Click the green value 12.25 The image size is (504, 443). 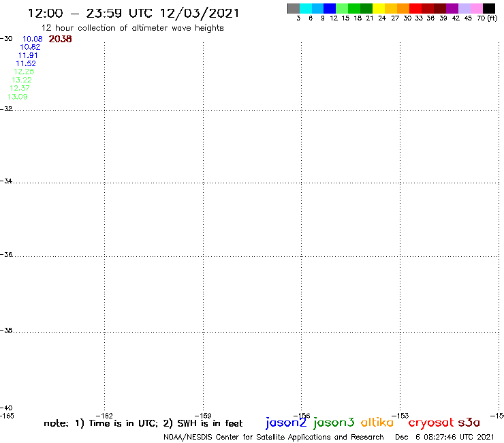coord(24,72)
